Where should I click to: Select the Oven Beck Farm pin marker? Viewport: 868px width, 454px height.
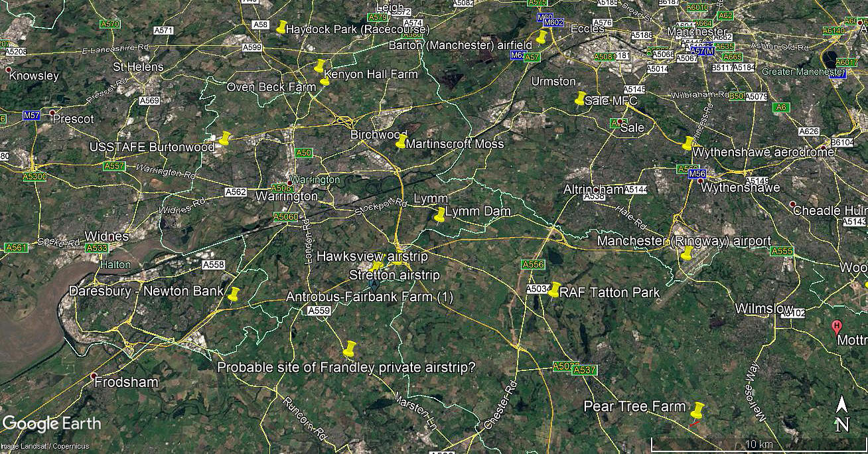(325, 81)
